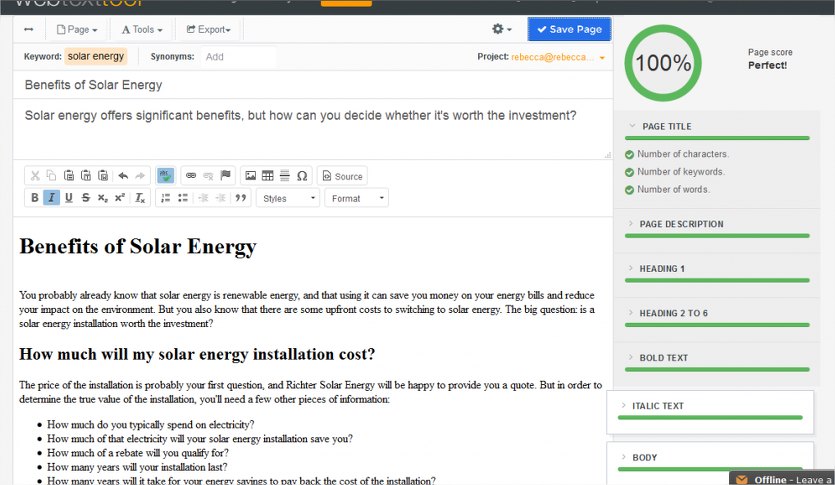Switch to Source view
This screenshot has height=485, width=835.
(x=342, y=176)
